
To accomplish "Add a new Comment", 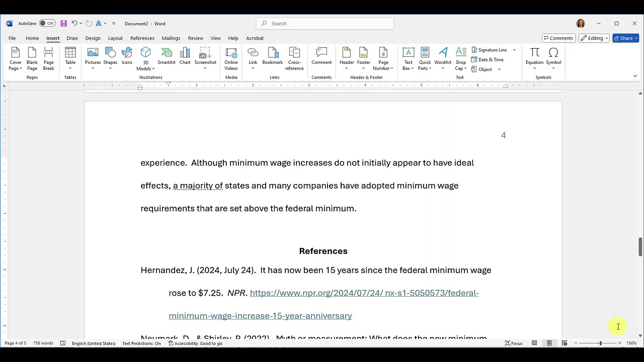I will (x=321, y=56).
